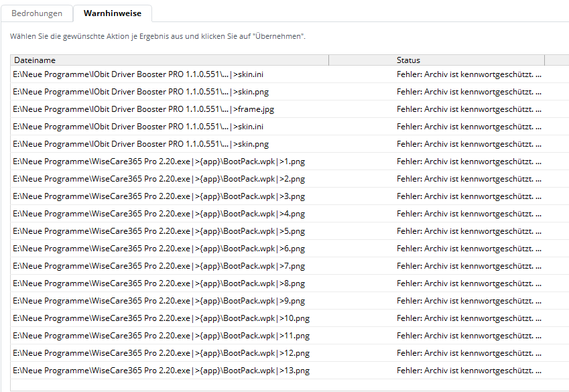Select the WiseCare365 BootPack.wpk 13.png row

[290, 371]
